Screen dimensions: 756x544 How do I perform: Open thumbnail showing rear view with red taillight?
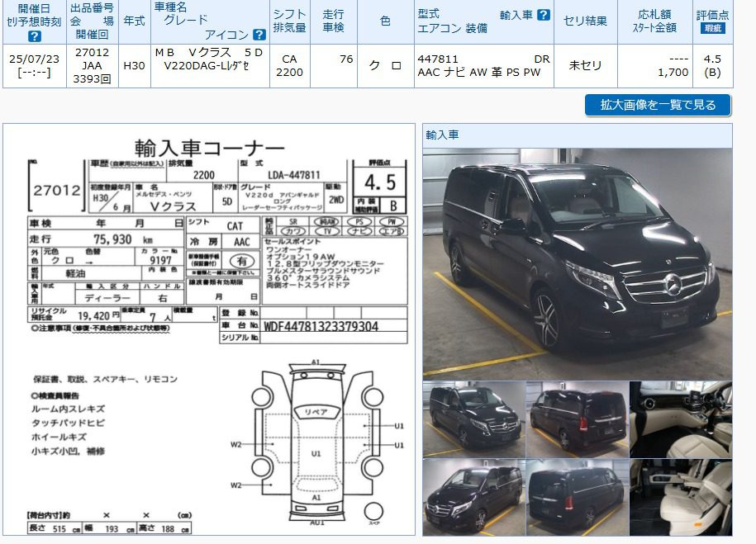(x=578, y=419)
